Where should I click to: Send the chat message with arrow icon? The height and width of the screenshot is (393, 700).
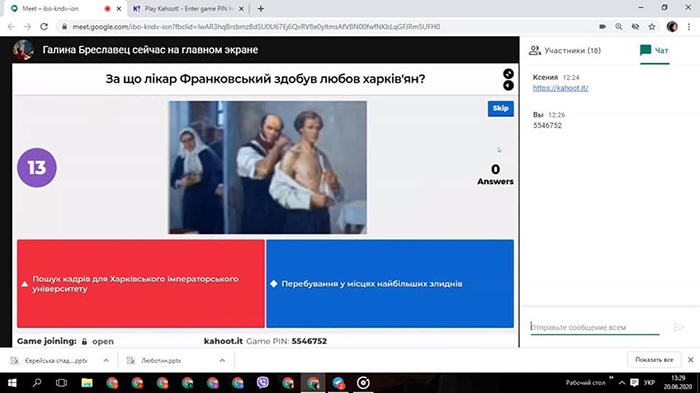tap(679, 327)
